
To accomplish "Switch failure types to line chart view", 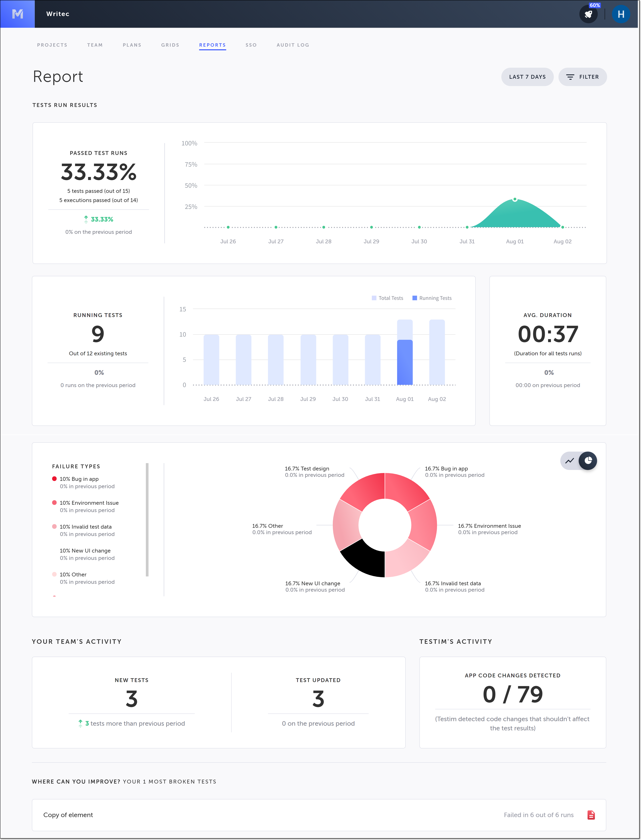I will pos(570,461).
